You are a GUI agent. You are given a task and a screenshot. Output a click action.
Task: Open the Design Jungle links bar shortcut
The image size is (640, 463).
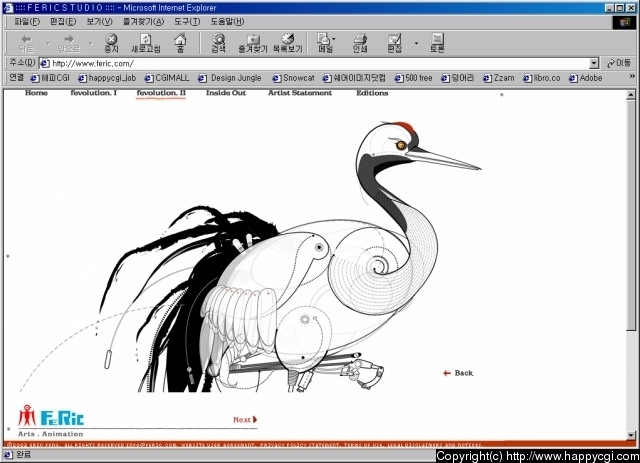(x=230, y=78)
